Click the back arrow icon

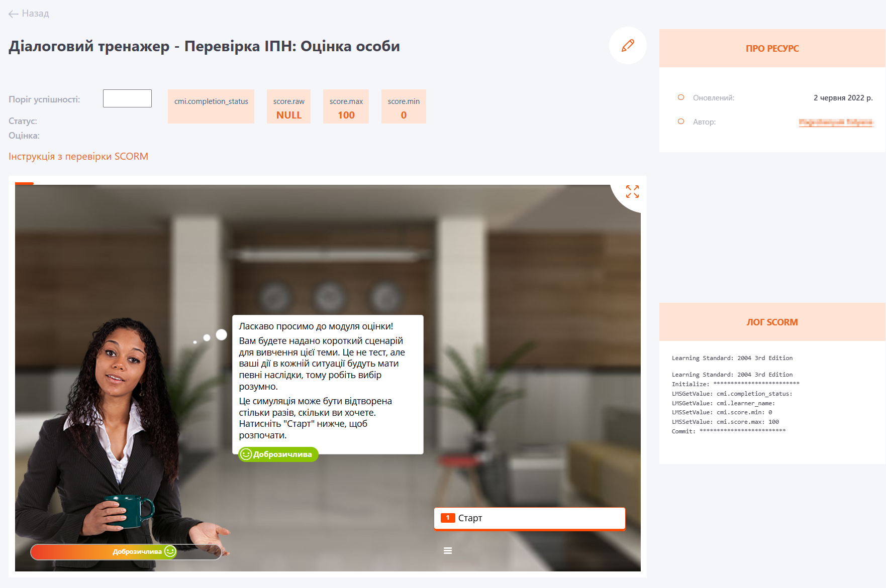point(14,14)
